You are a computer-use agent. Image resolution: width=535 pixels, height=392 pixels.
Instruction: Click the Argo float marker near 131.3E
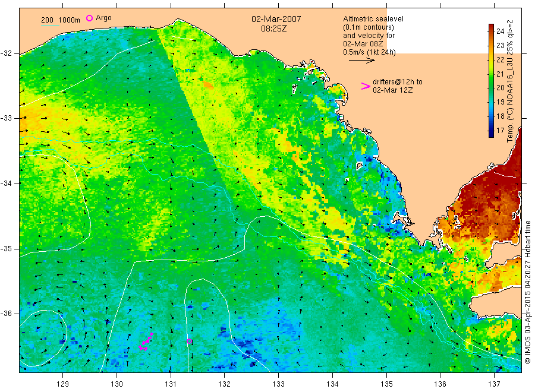tap(190, 341)
